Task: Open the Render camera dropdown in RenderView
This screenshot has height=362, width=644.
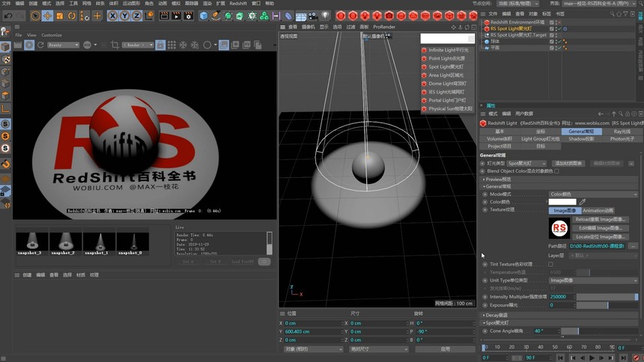Action: tap(138, 45)
